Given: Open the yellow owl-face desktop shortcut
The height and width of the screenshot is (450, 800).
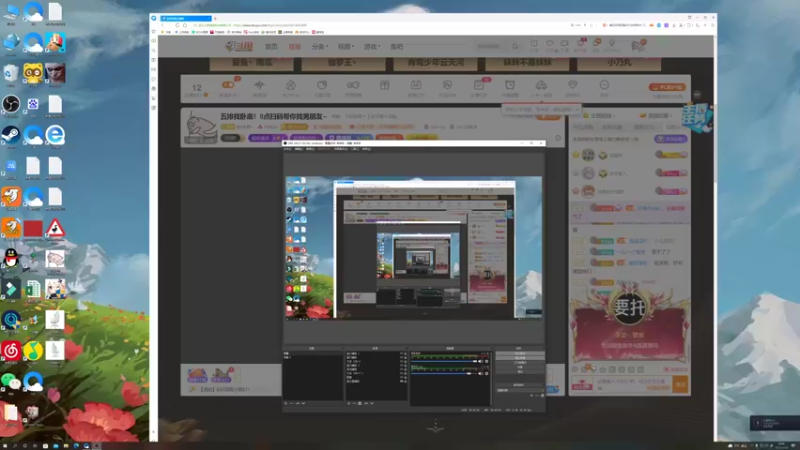Looking at the screenshot, I should coord(33,74).
